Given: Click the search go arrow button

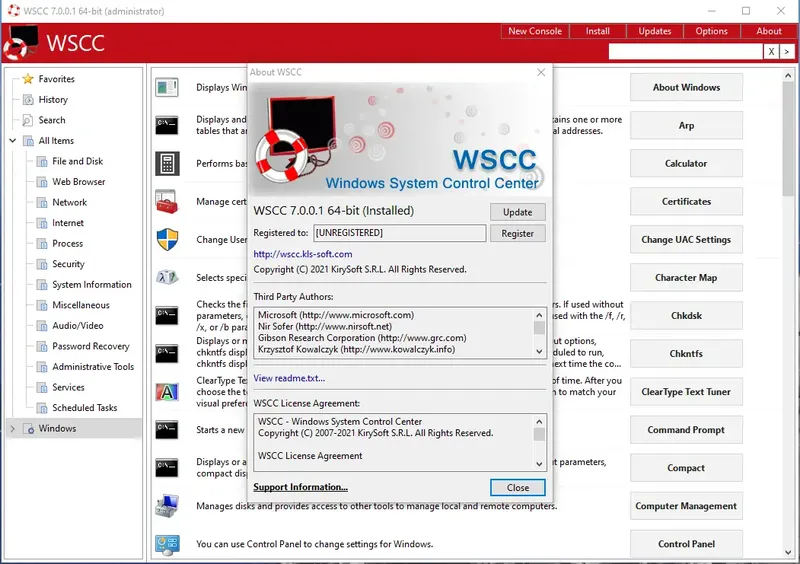Looking at the screenshot, I should 787,52.
